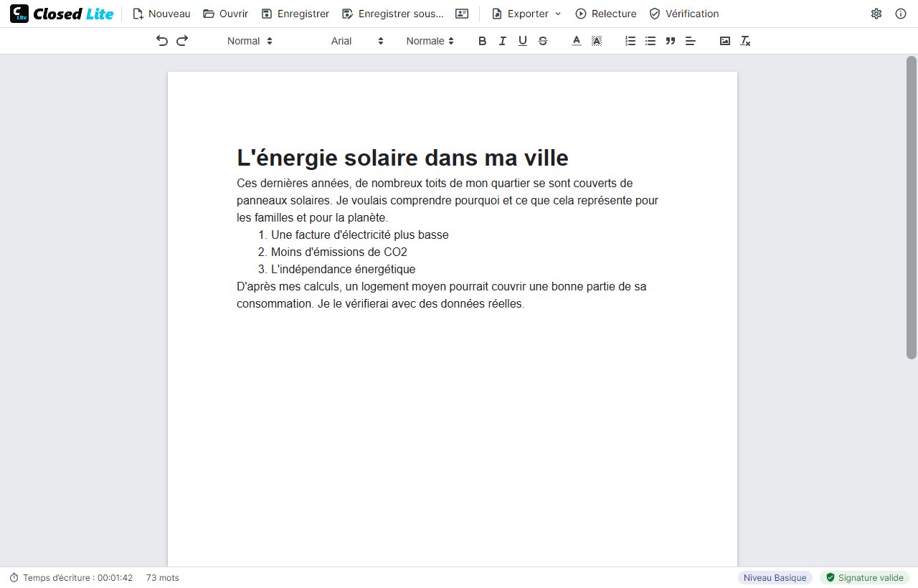Click Ouvrir to open a document
Viewport: 918px width, 588px height.
click(x=226, y=14)
